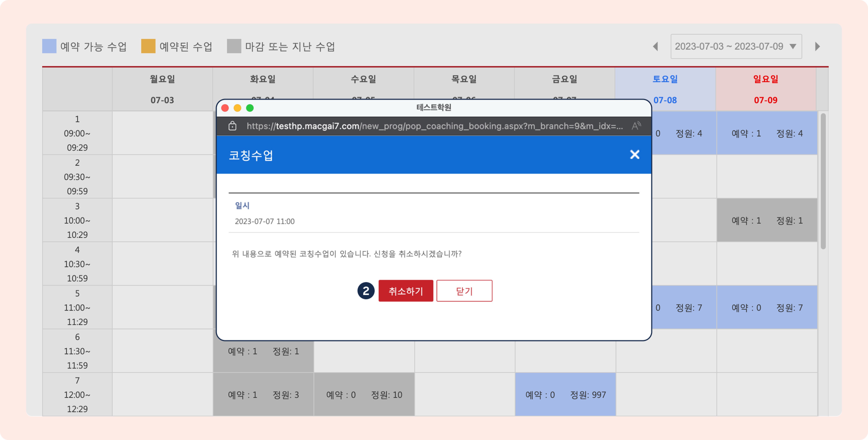Click the lock icon in address bar
Image resolution: width=868 pixels, height=440 pixels.
232,126
